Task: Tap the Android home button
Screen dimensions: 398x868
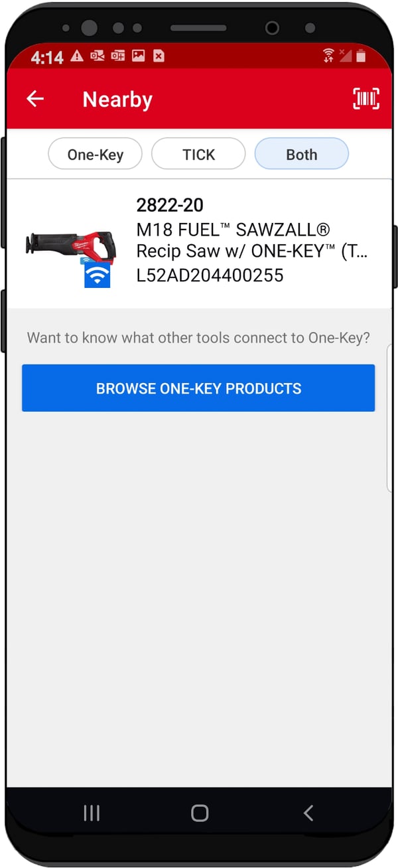Action: [199, 813]
